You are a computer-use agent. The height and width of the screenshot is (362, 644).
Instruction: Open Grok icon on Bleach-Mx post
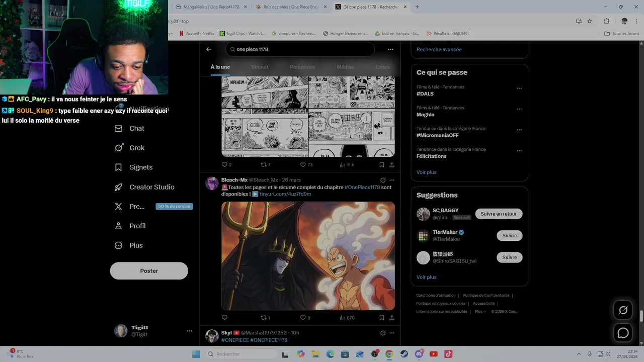point(383,180)
